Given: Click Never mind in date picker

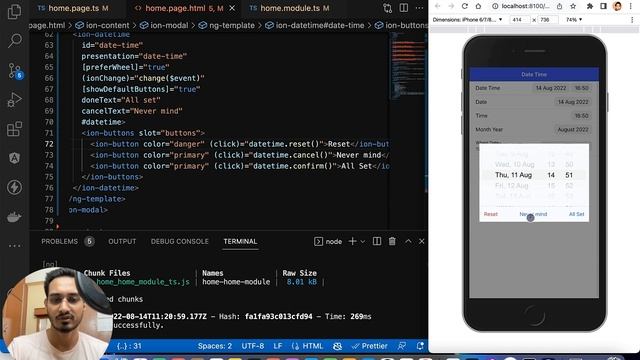Looking at the screenshot, I should (533, 214).
